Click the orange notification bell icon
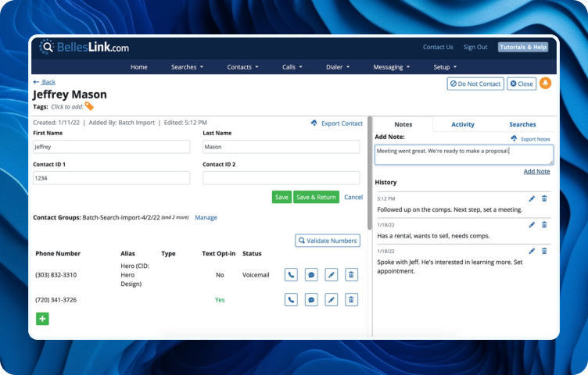This screenshot has height=375, width=588. click(545, 84)
